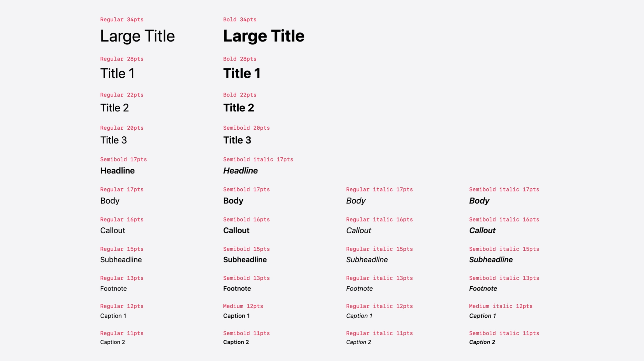Click the regular italic Caption 2 sample
Image resolution: width=644 pixels, height=361 pixels.
tap(358, 342)
